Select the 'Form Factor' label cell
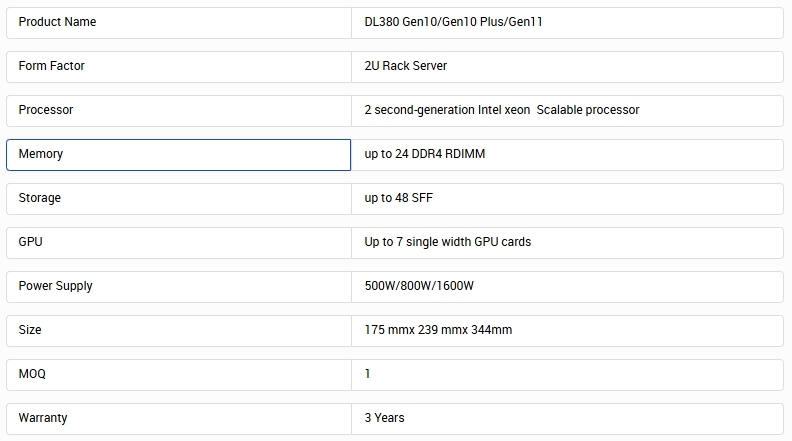Screen dimensions: 792x441 pyautogui.click(x=179, y=67)
